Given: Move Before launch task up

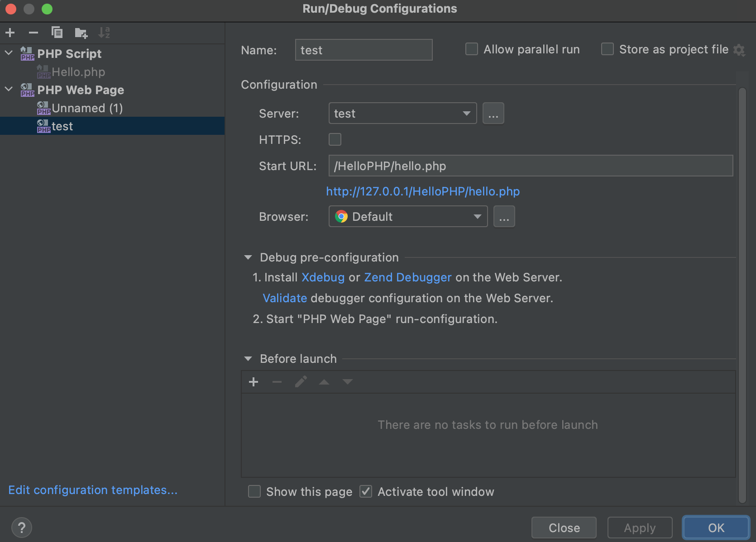Looking at the screenshot, I should tap(324, 382).
